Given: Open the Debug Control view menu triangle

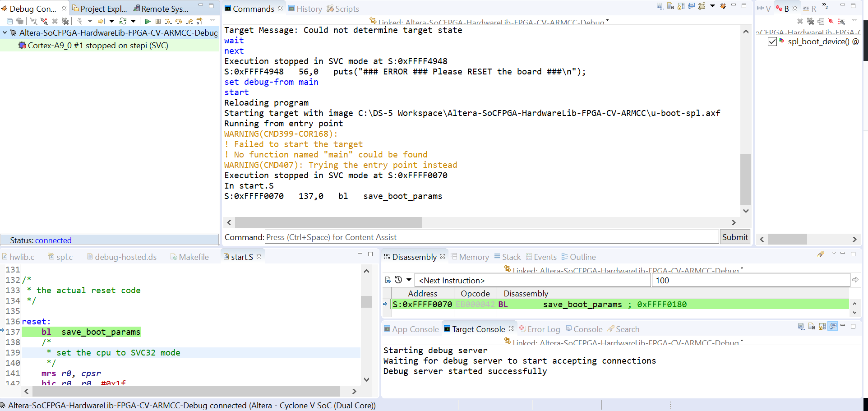Looking at the screenshot, I should point(212,20).
